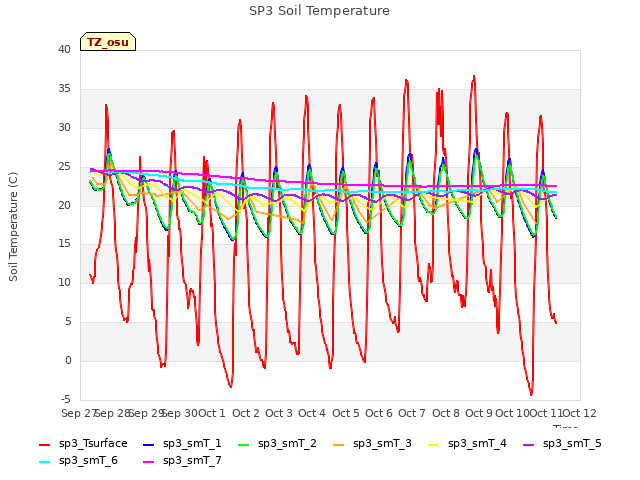Click the Oct 4 x-axis tick label
Viewport: 640px width, 480px height.
coord(312,413)
